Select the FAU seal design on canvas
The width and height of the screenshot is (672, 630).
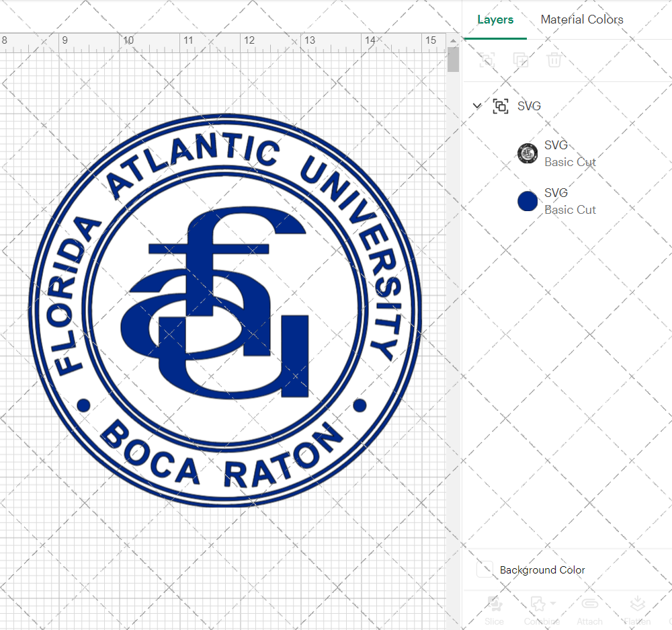224,310
